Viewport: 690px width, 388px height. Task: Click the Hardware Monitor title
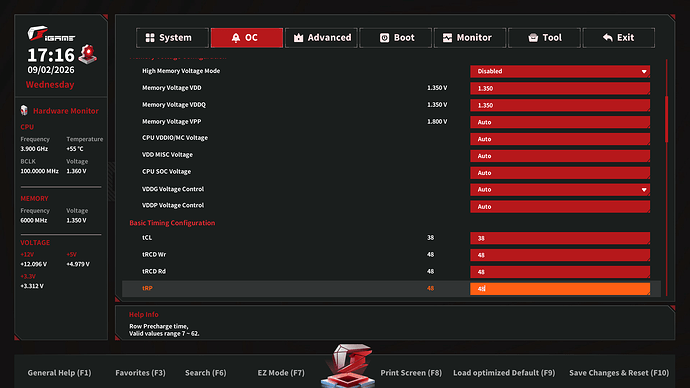(x=66, y=111)
